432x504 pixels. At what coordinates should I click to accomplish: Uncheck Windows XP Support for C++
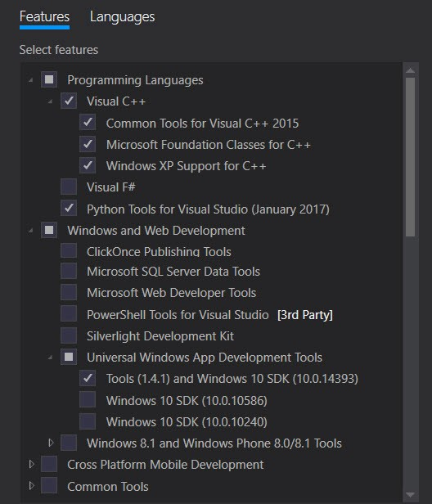point(88,165)
